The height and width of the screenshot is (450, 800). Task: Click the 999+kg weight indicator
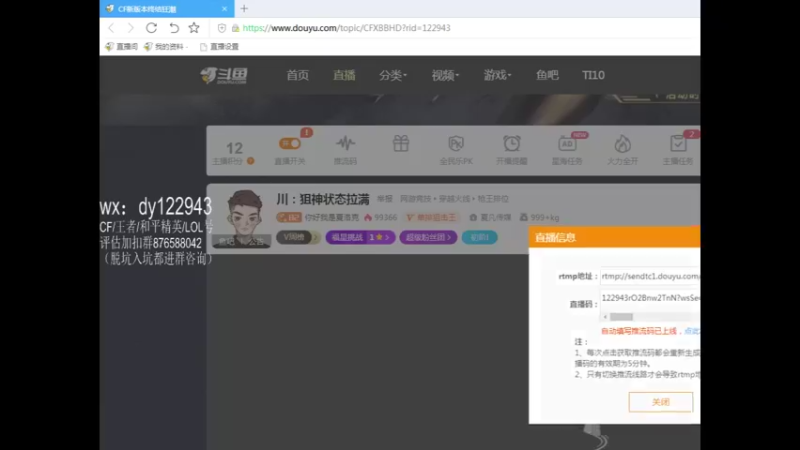(539, 217)
